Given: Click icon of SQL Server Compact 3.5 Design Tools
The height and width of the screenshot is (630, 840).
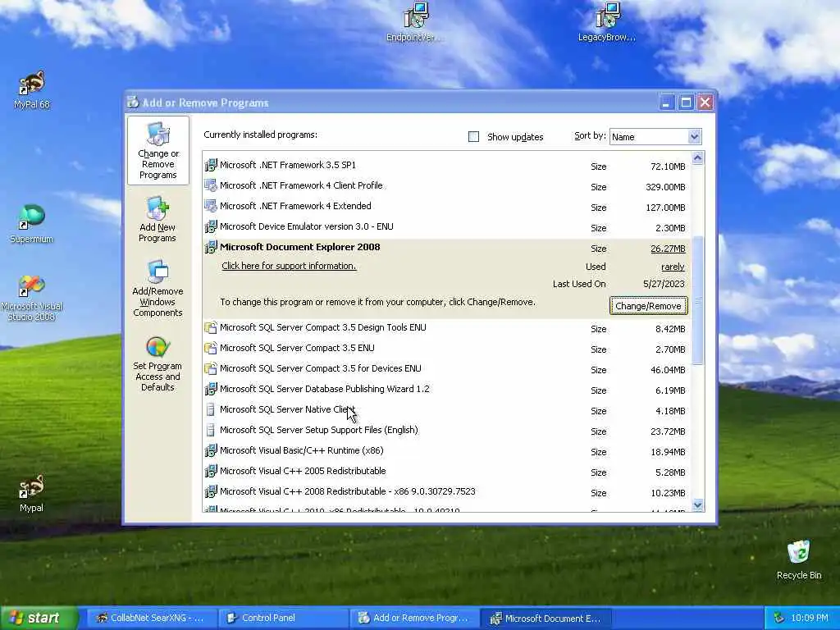Looking at the screenshot, I should [x=211, y=327].
